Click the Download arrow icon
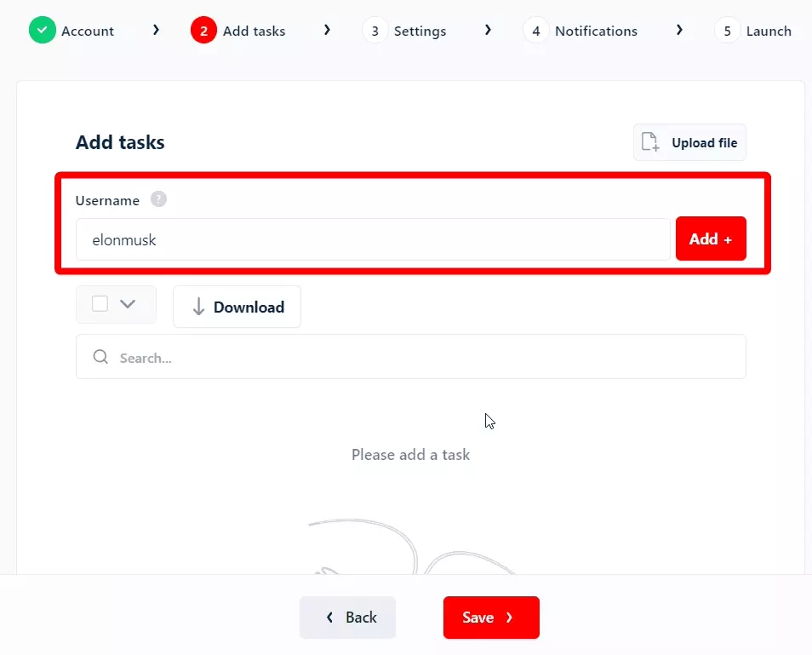This screenshot has height=655, width=812. [198, 307]
